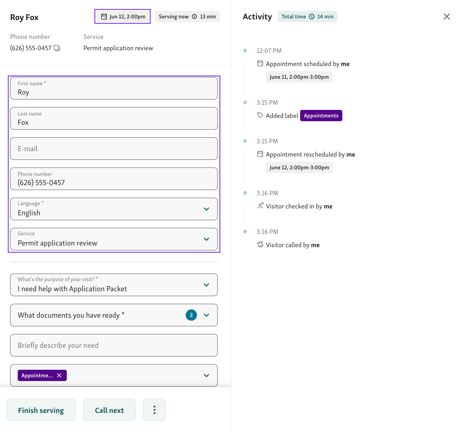Click the clock icon in Total time badge
Image resolution: width=461 pixels, height=432 pixels.
click(311, 16)
